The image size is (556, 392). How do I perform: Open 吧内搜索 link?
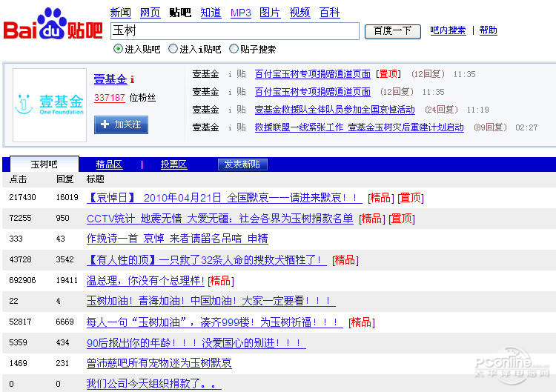click(x=448, y=30)
